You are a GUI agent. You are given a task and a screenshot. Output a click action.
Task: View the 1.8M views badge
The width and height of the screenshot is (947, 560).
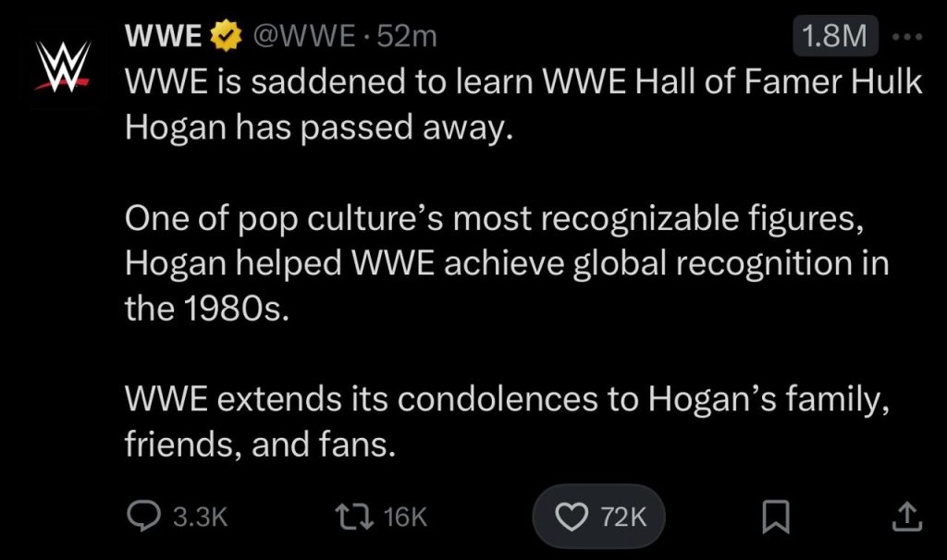[835, 36]
